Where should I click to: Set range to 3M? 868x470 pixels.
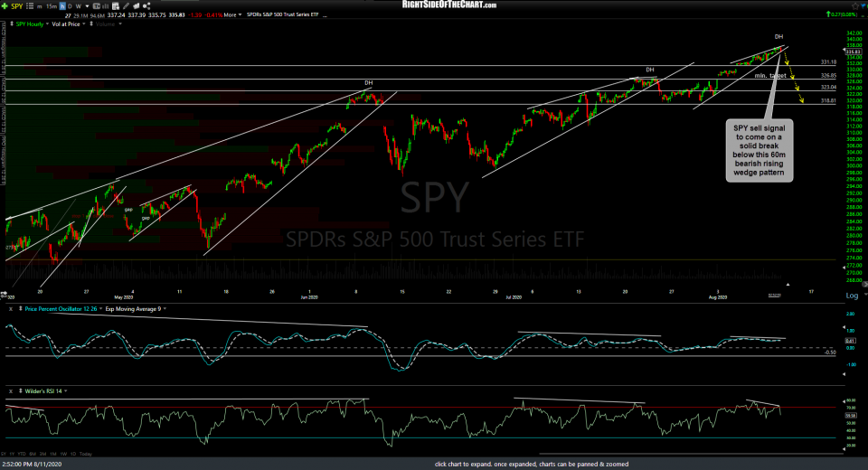[x=42, y=454]
